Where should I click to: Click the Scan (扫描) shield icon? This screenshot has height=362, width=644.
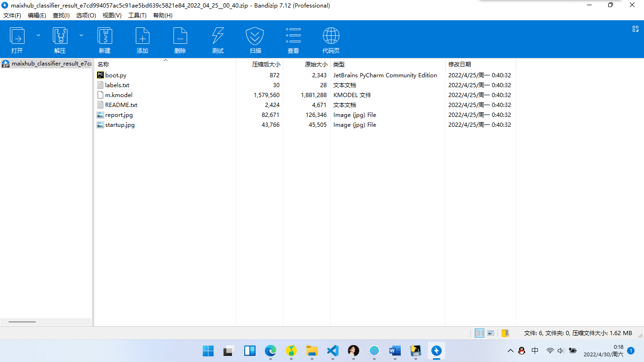255,37
